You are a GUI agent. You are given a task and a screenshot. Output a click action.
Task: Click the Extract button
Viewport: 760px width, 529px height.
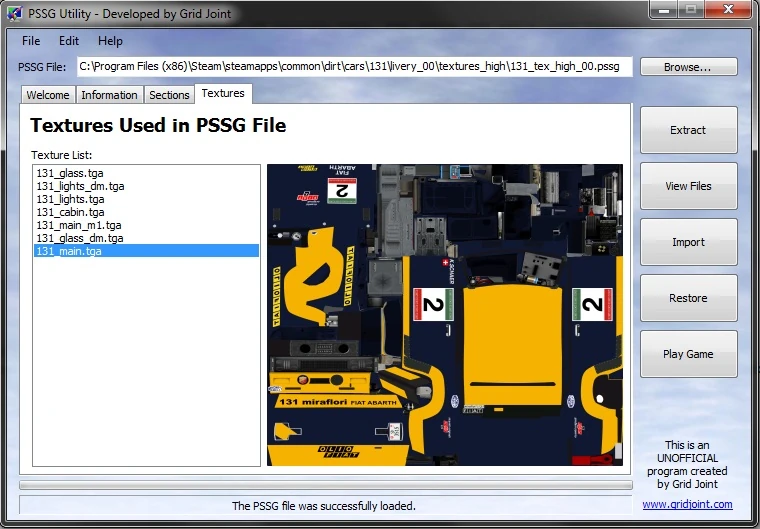688,130
